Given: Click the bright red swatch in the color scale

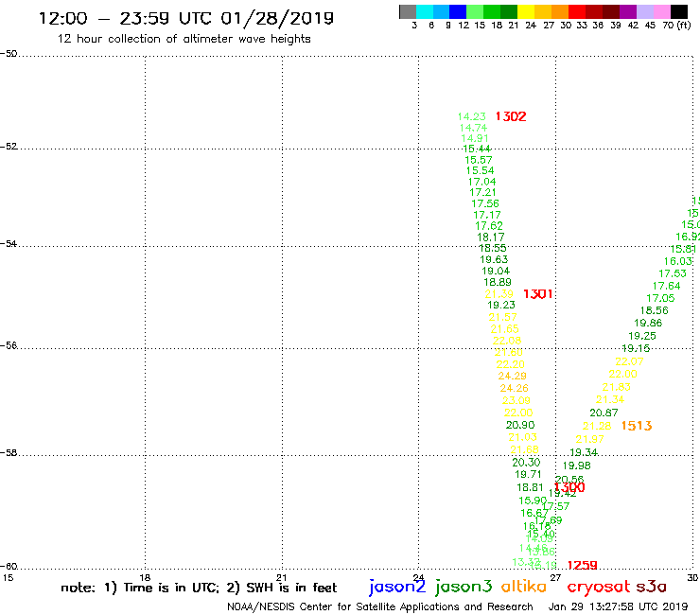Looking at the screenshot, I should tap(577, 11).
